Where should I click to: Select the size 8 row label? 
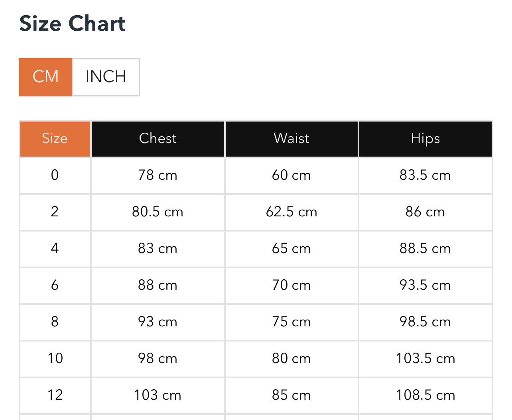pyautogui.click(x=55, y=322)
